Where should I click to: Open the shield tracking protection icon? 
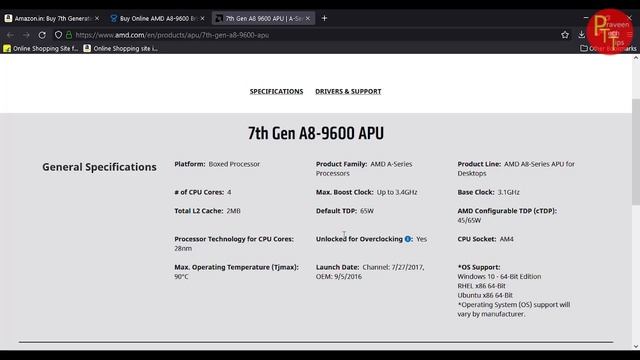(58, 35)
